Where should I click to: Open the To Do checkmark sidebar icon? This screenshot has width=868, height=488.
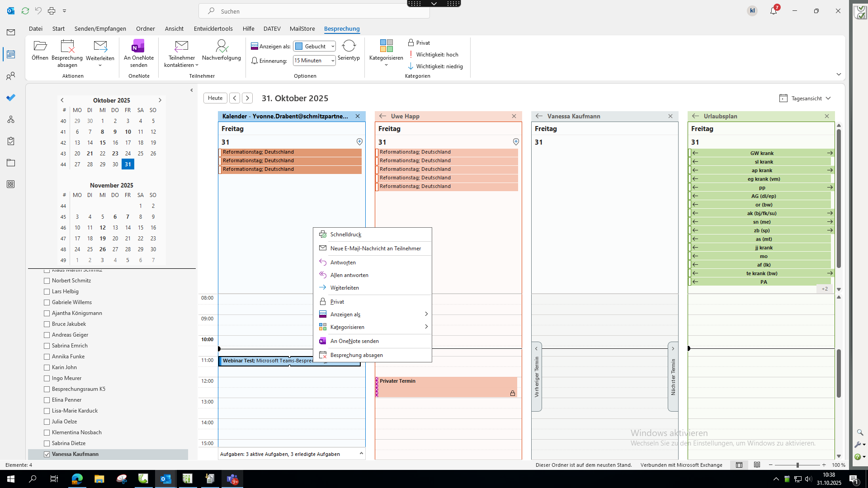tap(11, 98)
